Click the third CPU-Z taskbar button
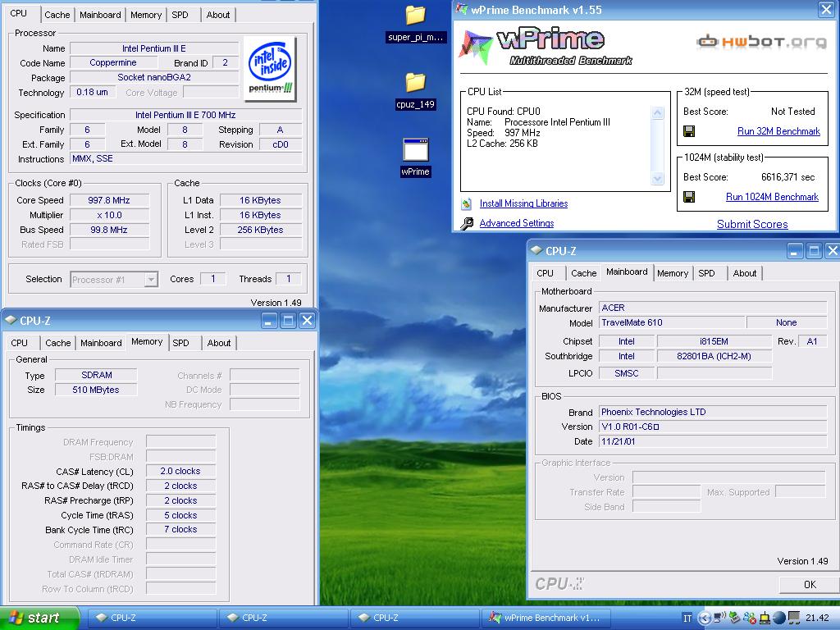 [414, 618]
